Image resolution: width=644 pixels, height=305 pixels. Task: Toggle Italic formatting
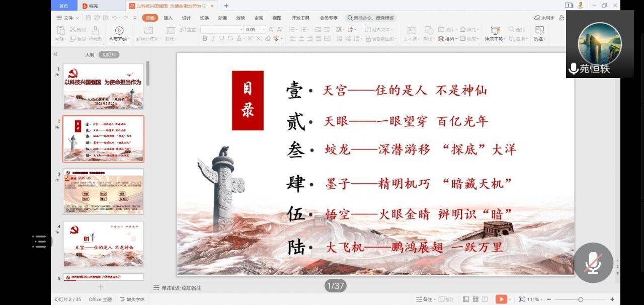pos(213,39)
